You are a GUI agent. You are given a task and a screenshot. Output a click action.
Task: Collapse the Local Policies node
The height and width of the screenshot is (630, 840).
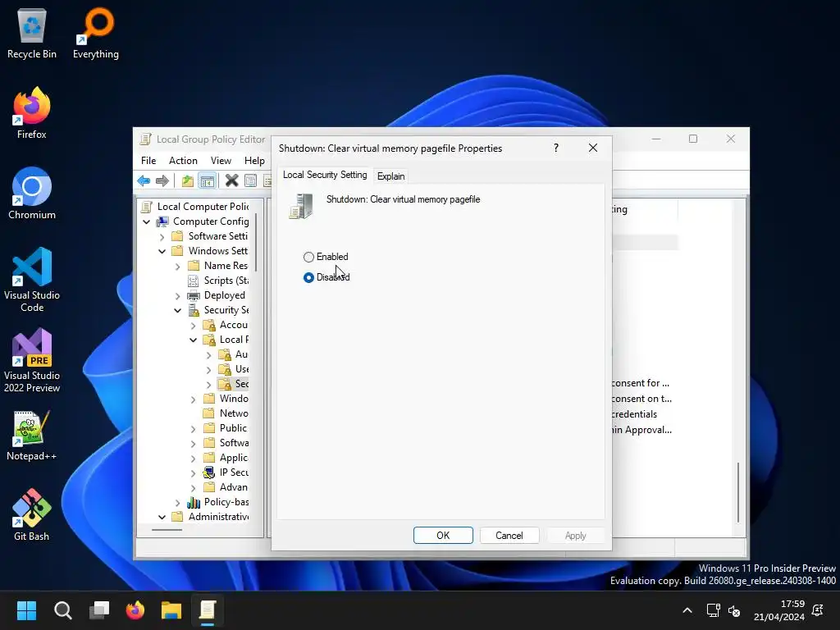pos(193,340)
